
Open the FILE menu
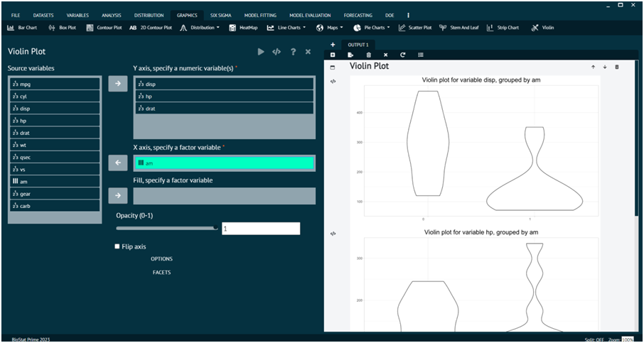pyautogui.click(x=16, y=15)
